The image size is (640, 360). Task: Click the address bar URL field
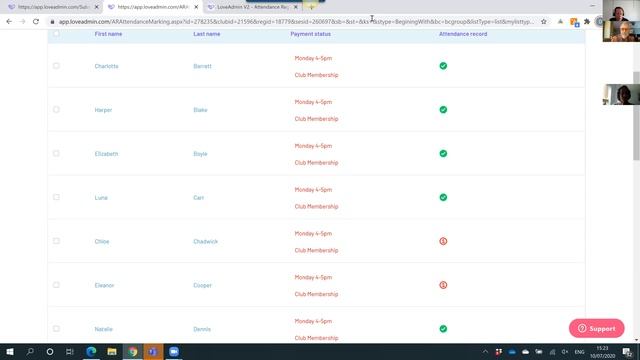296,22
